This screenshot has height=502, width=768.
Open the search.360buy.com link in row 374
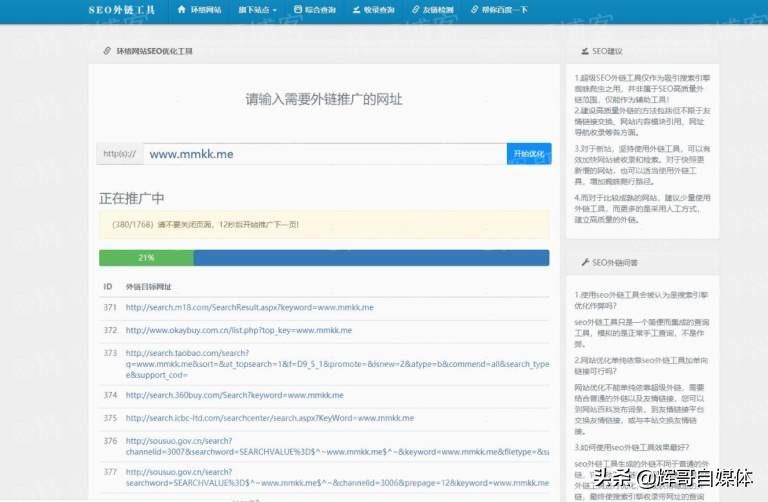click(x=234, y=395)
